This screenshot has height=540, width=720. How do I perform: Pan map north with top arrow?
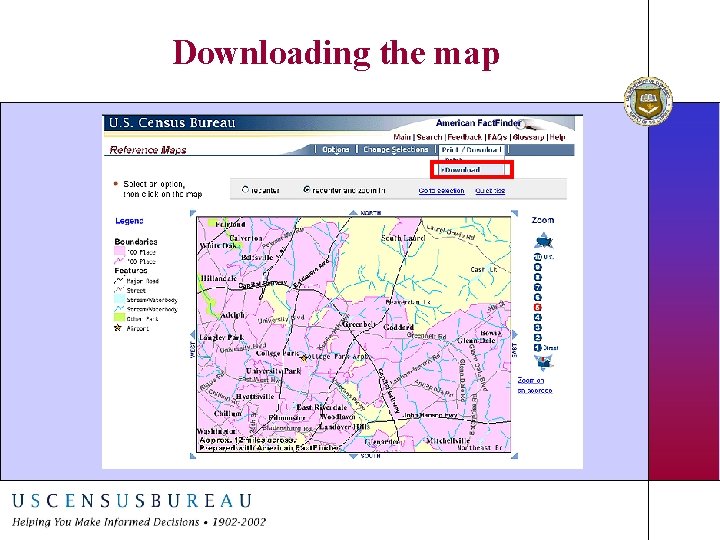point(353,212)
